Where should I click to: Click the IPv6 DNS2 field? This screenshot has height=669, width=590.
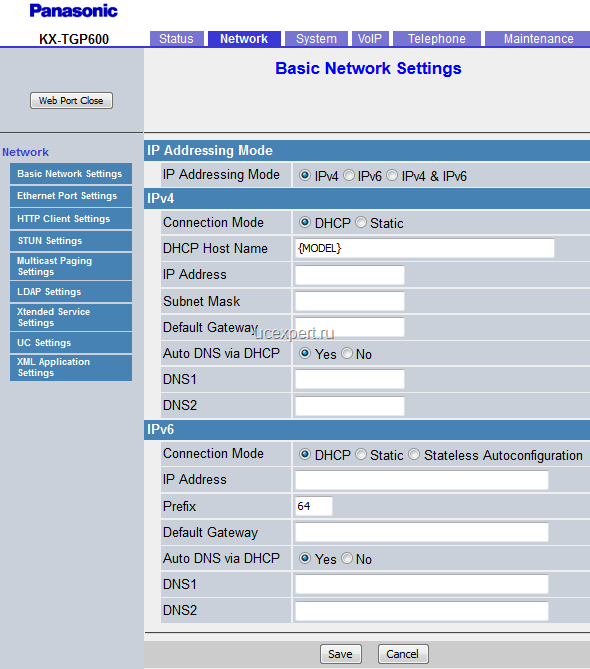[421, 611]
